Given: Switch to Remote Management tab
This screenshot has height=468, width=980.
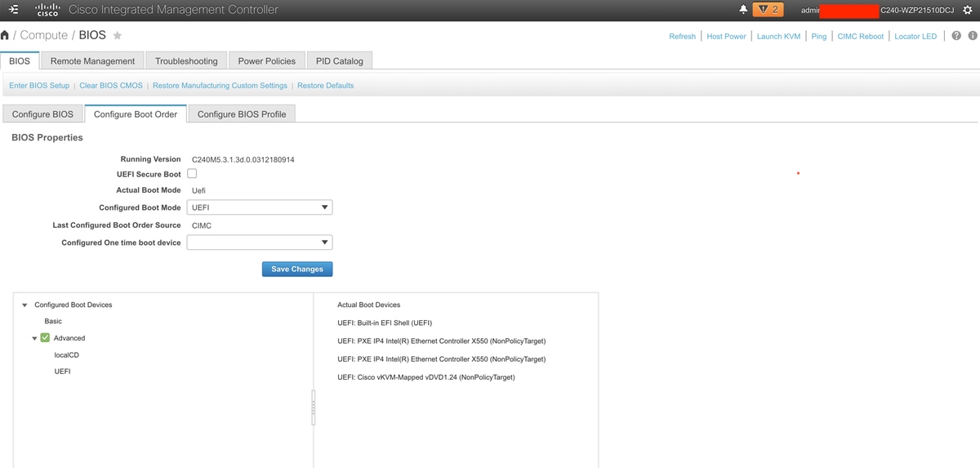Looking at the screenshot, I should 92,61.
